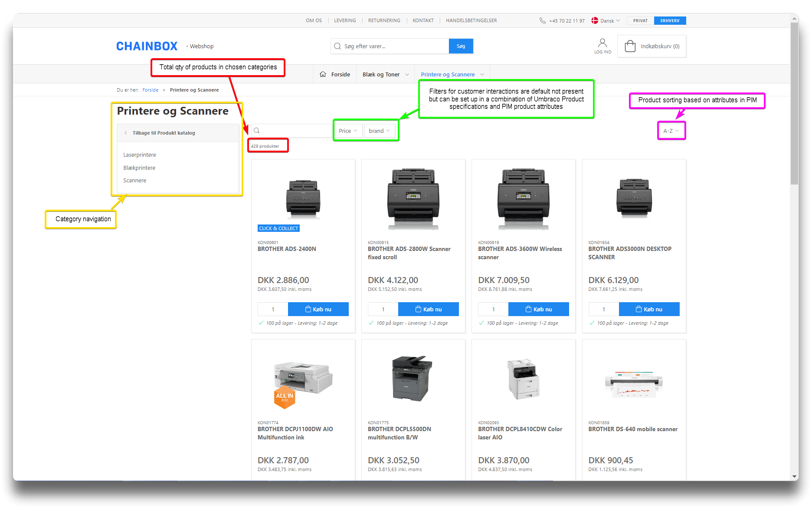Image resolution: width=812 pixels, height=508 pixels.
Task: Switch to the PRIVAT customer mode
Action: (x=640, y=20)
